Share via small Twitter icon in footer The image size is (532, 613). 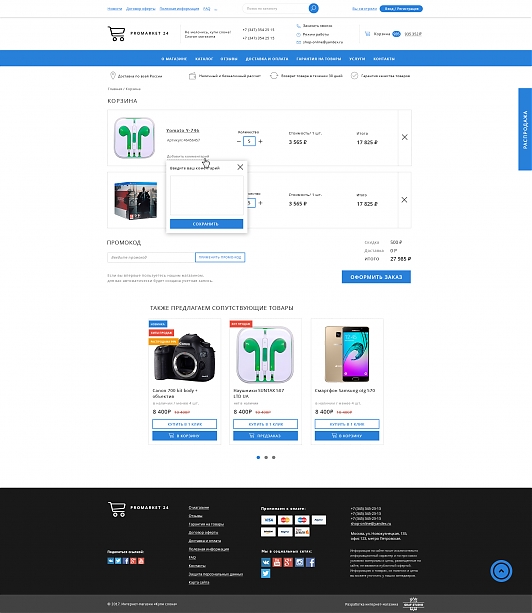click(x=118, y=561)
